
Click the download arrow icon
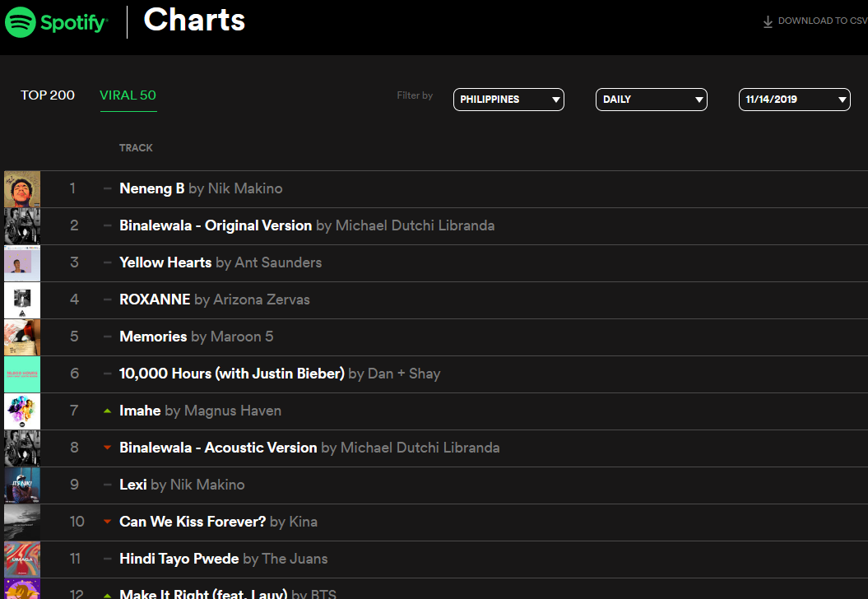tap(768, 21)
